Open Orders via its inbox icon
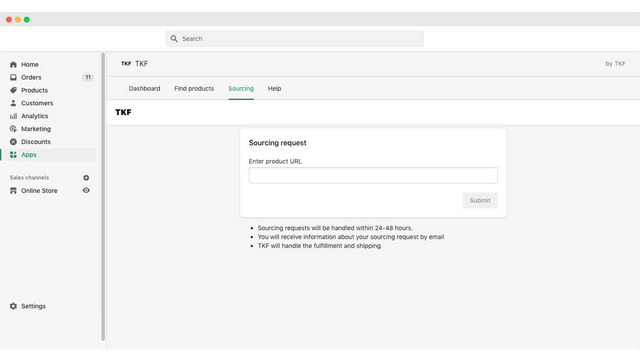Image resolution: width=640 pixels, height=360 pixels. click(13, 77)
